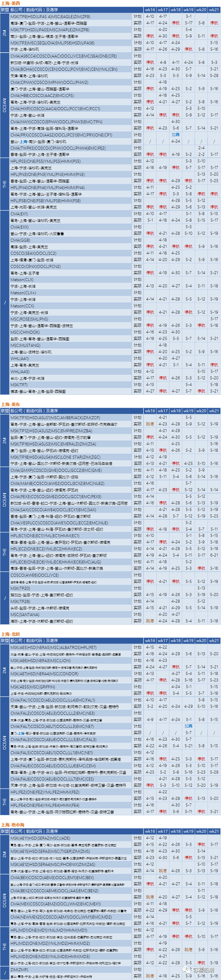The image size is (221, 980).
Task: Select CMA(FAL6)COSCO(AEU5) service row
Action: [71, 765]
